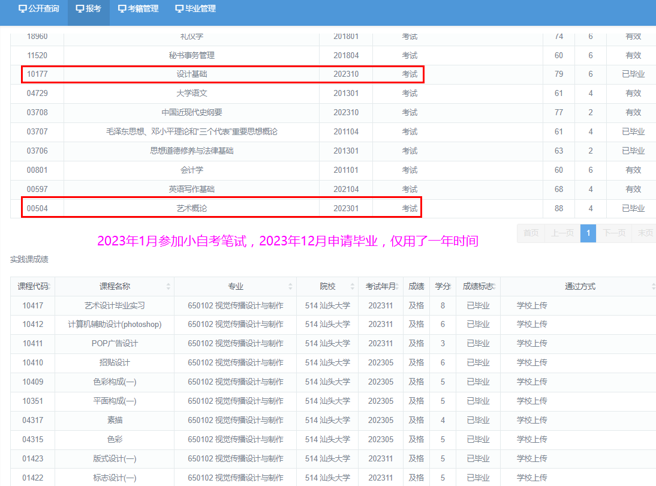This screenshot has height=486, width=656.
Task: Select the 计算机辅助设计(photoshop) row
Action: coord(114,324)
